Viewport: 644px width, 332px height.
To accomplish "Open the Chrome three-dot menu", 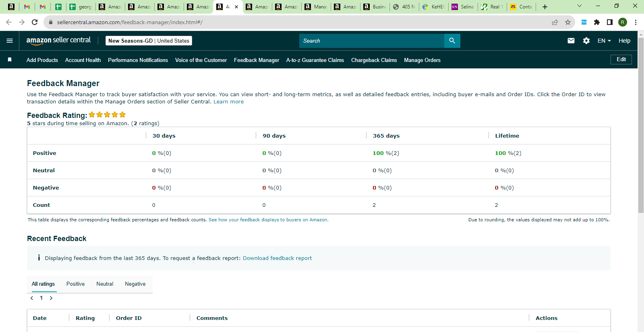I will click(636, 22).
